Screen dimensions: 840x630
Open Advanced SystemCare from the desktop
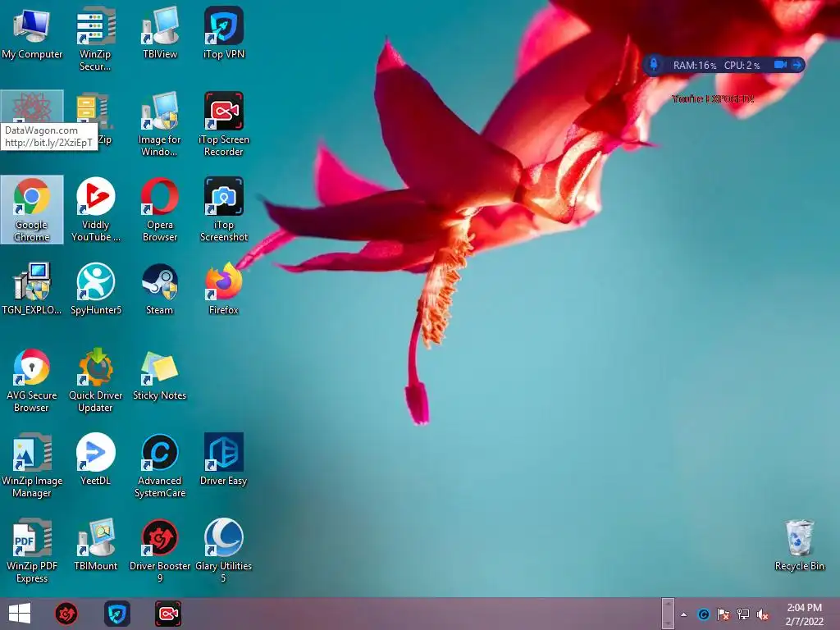coord(160,466)
